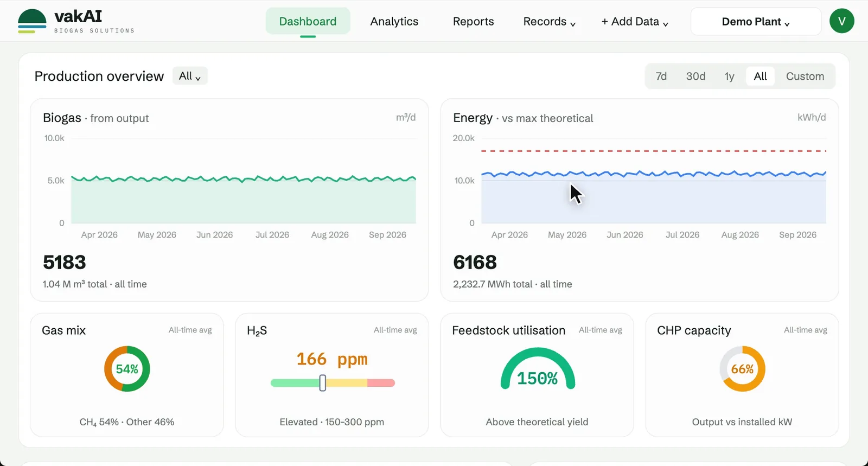Click the vakAI logo icon

click(32, 21)
